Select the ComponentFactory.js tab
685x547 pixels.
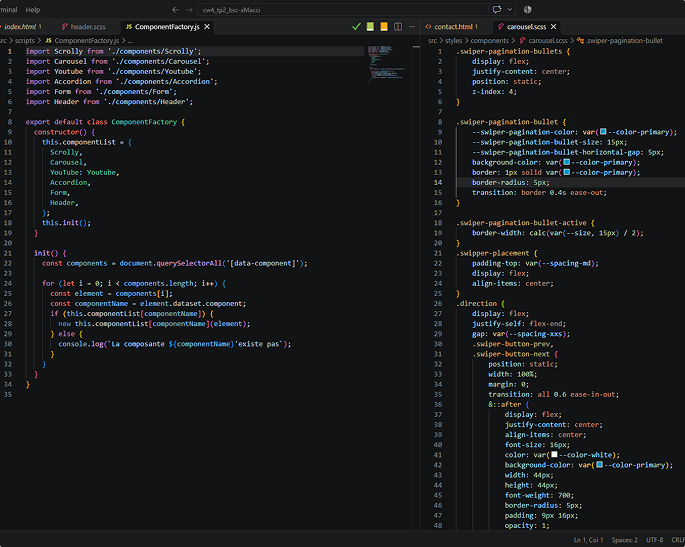[x=167, y=27]
